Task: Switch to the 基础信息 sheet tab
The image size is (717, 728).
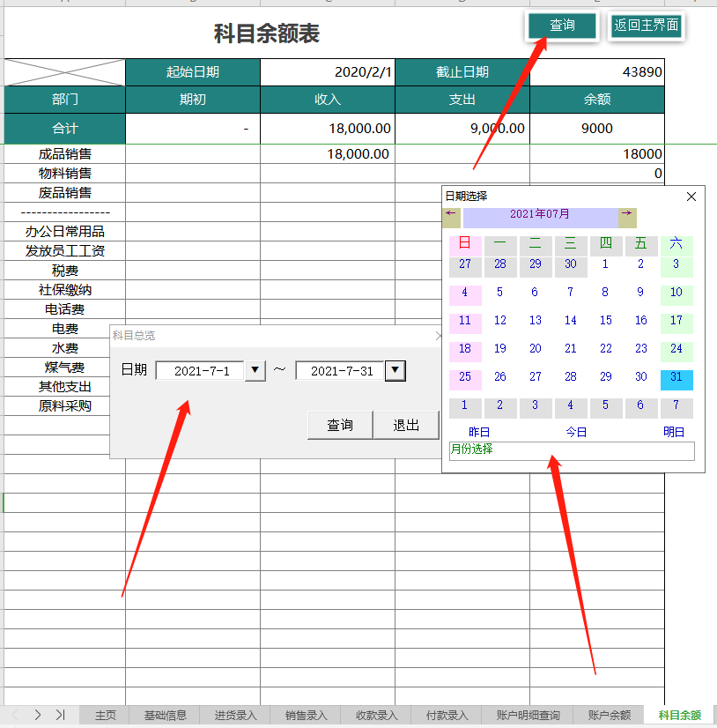Action: click(x=166, y=716)
